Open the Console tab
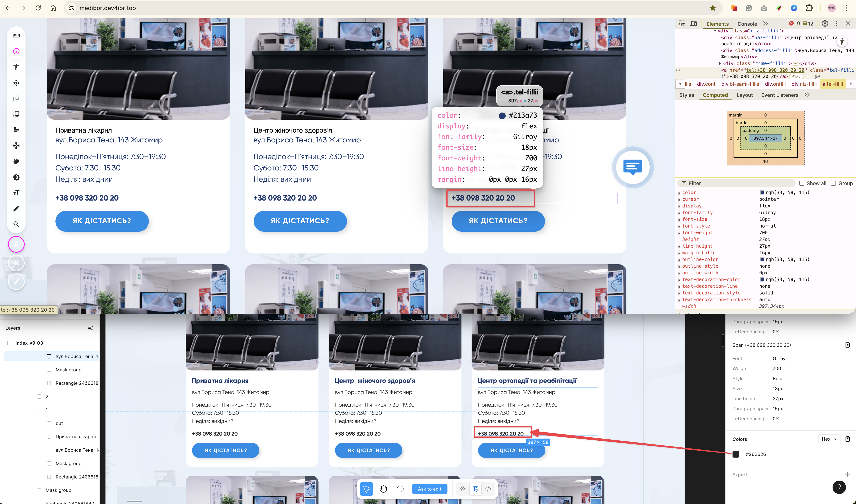 coord(747,24)
